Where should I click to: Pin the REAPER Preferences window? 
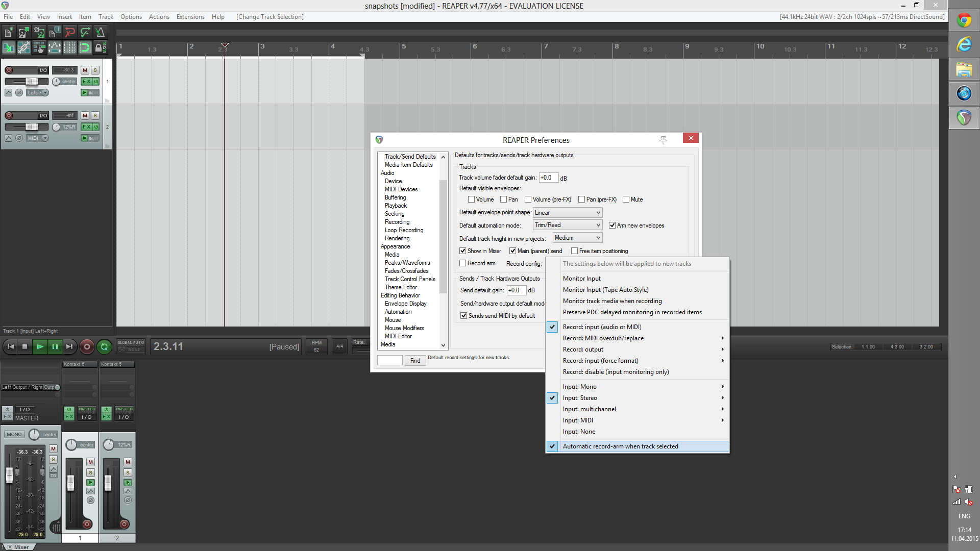663,139
